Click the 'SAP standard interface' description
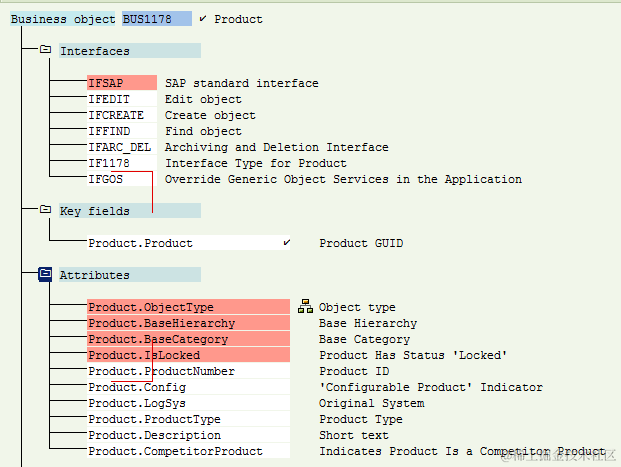 coord(242,83)
